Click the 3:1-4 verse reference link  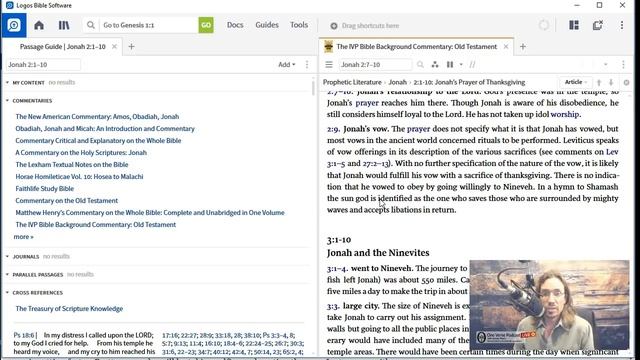pos(337,269)
